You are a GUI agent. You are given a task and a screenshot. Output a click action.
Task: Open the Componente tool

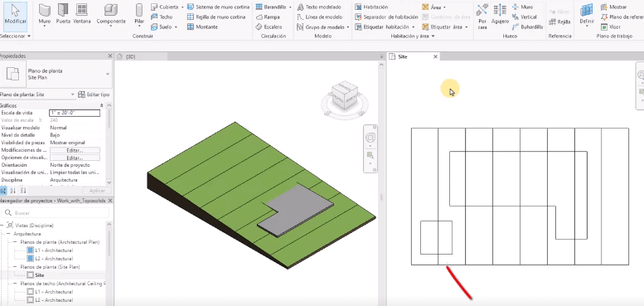tap(111, 14)
